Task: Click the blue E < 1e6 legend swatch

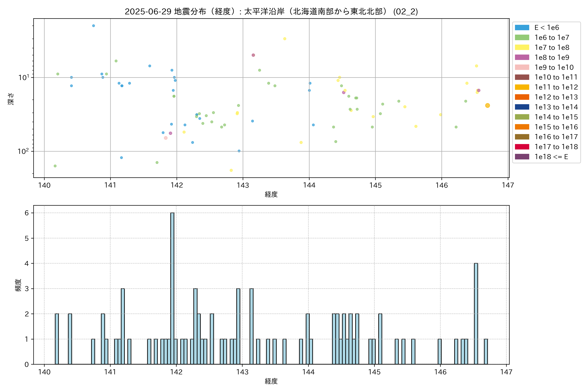Action: tap(522, 27)
